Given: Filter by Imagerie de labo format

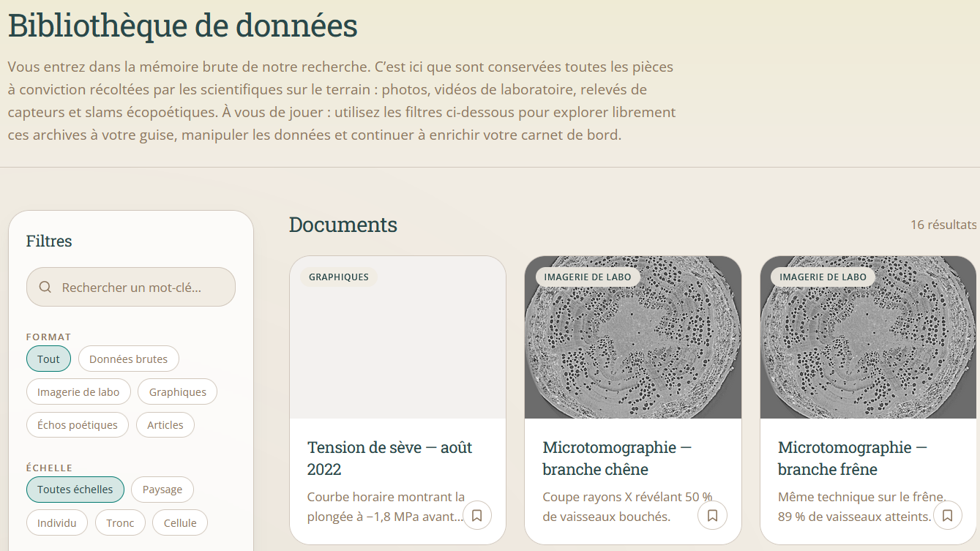Looking at the screenshot, I should [x=78, y=391].
